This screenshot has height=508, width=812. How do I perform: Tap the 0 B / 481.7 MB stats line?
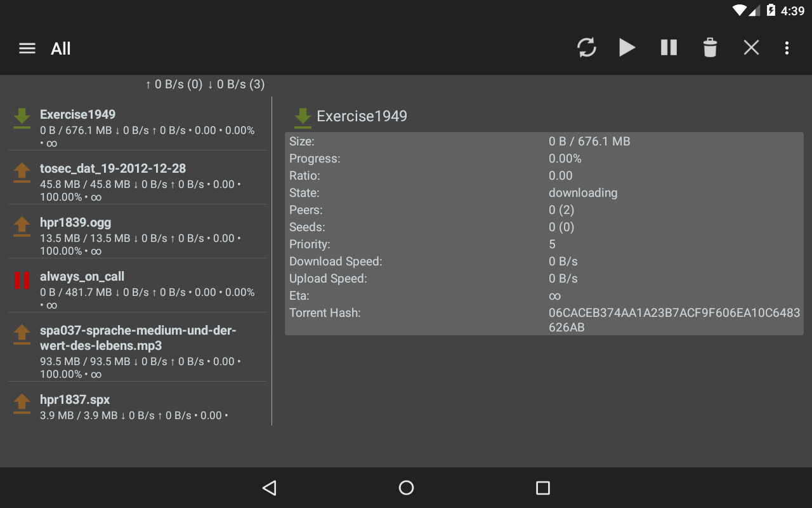click(147, 298)
